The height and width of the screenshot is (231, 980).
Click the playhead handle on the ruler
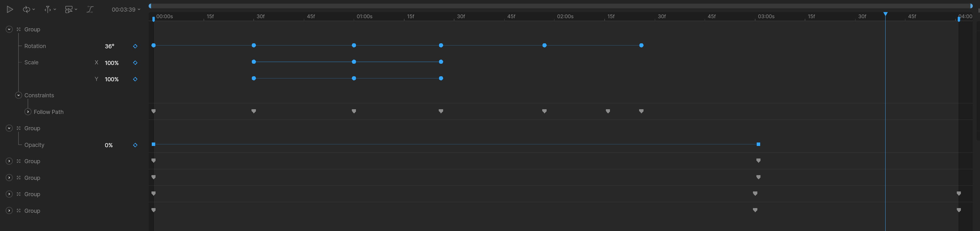(x=885, y=14)
